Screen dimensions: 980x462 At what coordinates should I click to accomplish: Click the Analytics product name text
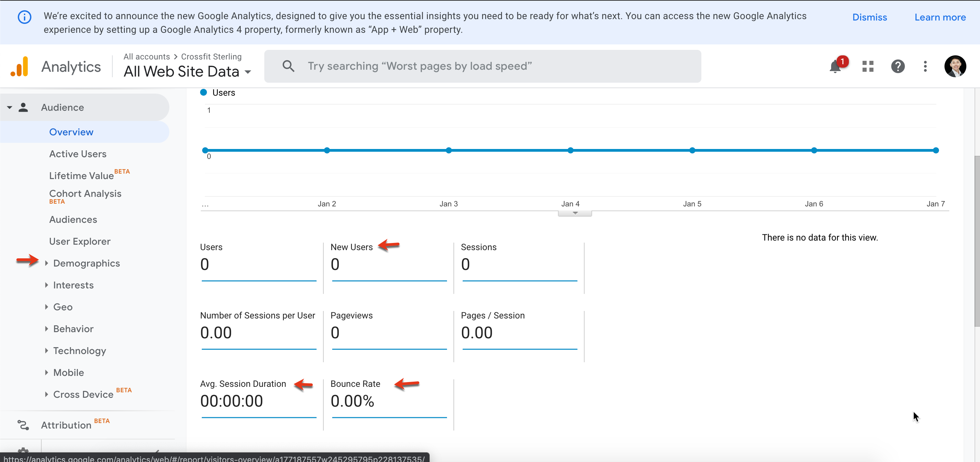[71, 67]
